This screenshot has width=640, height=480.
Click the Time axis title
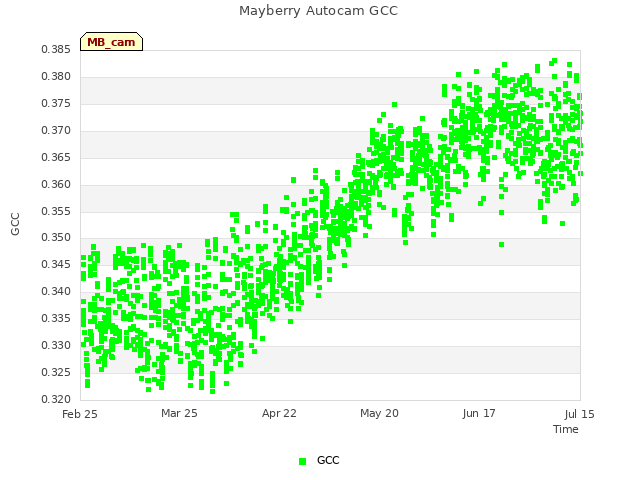(566, 429)
